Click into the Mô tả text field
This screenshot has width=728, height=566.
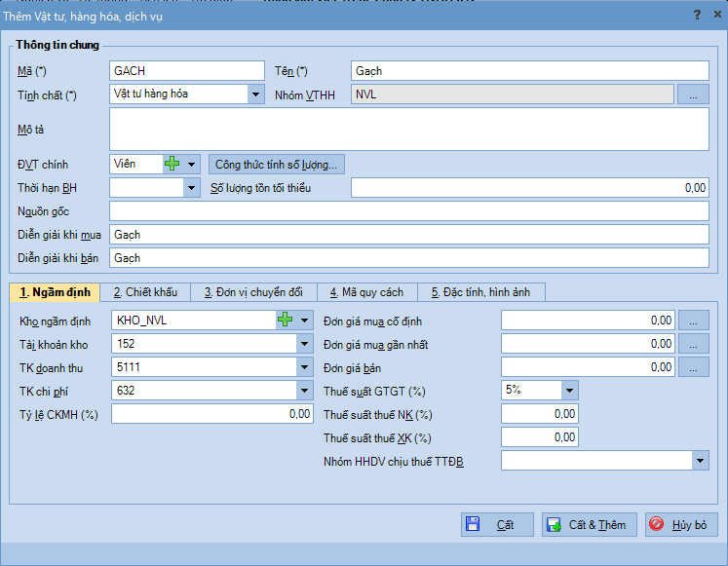[408, 129]
